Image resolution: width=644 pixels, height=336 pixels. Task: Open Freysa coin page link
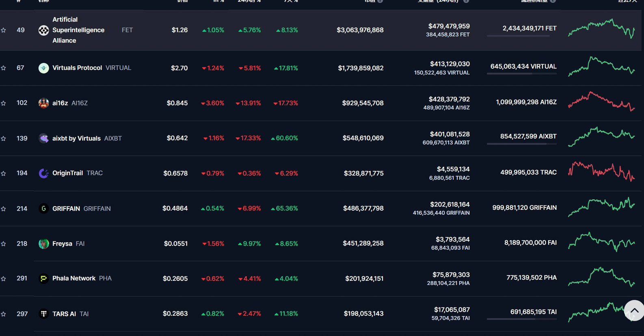point(62,243)
